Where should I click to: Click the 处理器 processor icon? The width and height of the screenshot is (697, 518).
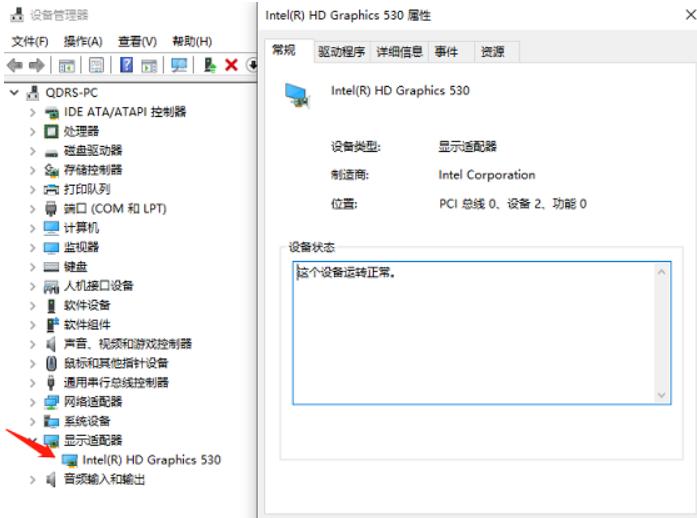[x=52, y=131]
